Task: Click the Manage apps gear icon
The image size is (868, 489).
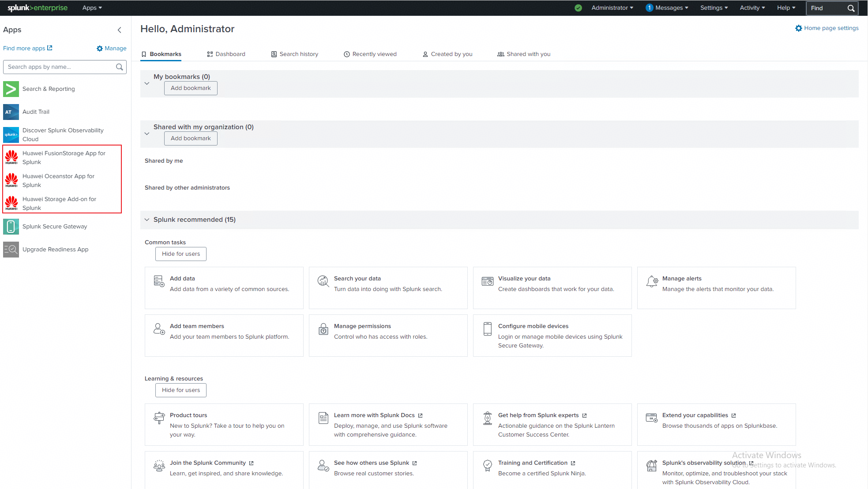Action: [100, 49]
